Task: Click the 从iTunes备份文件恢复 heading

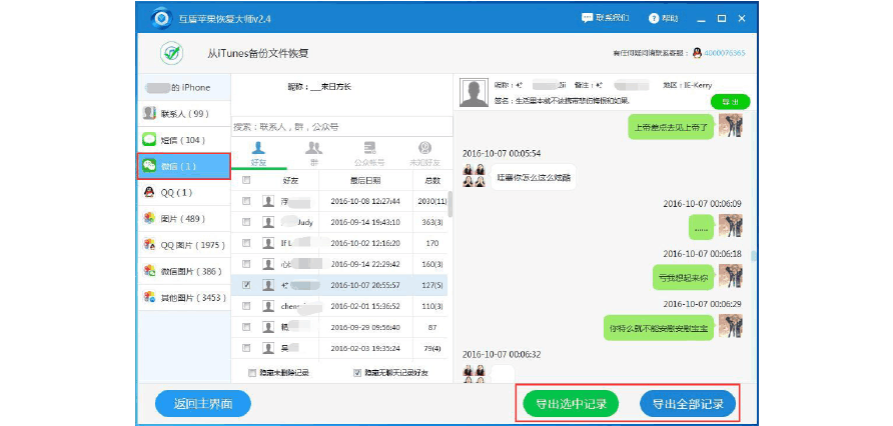Action: click(x=259, y=54)
